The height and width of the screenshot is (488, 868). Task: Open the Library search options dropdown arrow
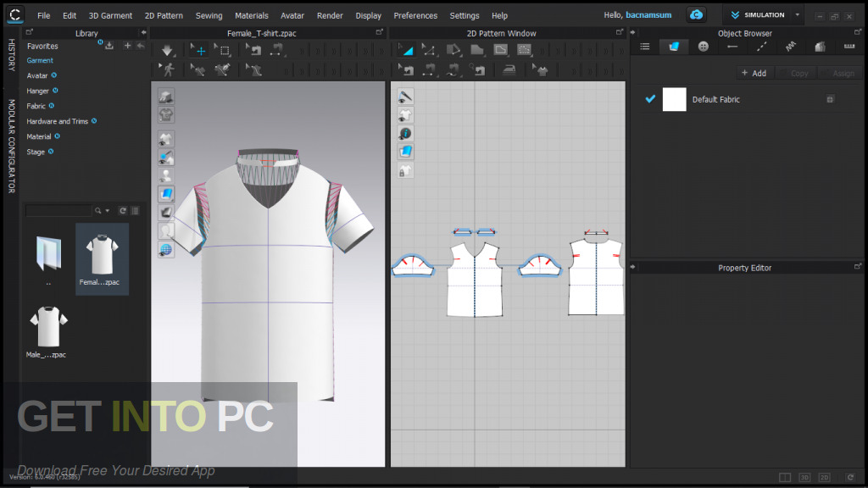coord(108,211)
